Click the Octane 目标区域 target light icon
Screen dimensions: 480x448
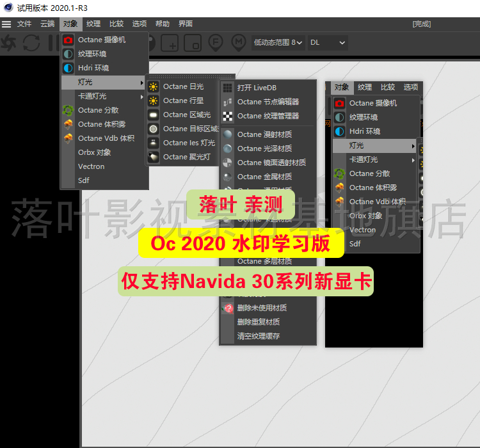pyautogui.click(x=154, y=129)
